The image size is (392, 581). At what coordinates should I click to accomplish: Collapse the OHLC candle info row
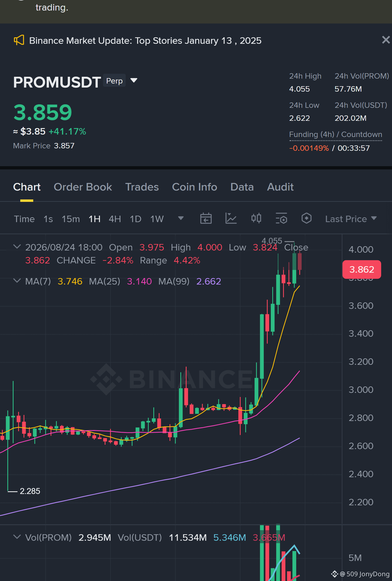pyautogui.click(x=17, y=247)
